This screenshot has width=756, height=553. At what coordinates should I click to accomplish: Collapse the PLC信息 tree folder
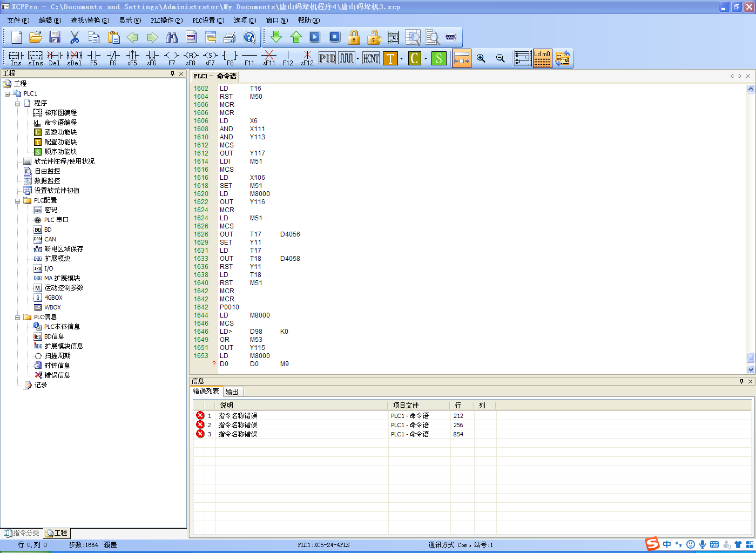18,318
